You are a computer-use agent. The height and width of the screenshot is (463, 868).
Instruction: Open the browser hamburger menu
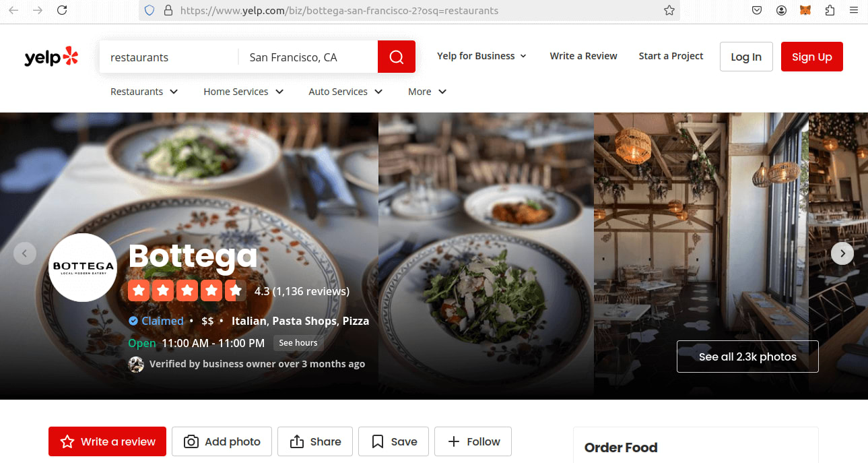854,10
